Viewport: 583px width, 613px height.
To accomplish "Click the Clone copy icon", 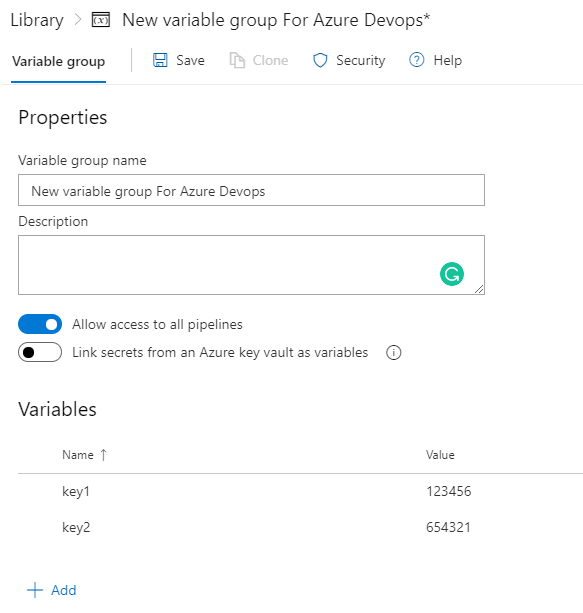I will (237, 61).
